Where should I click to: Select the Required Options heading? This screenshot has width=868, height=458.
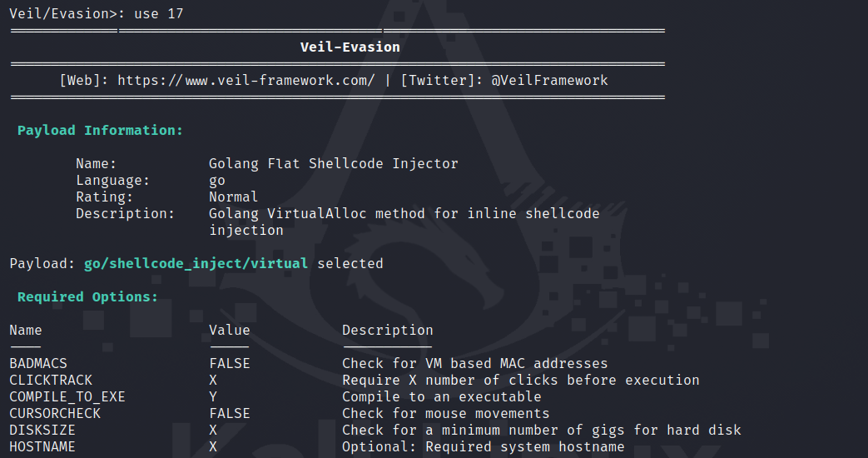[87, 297]
